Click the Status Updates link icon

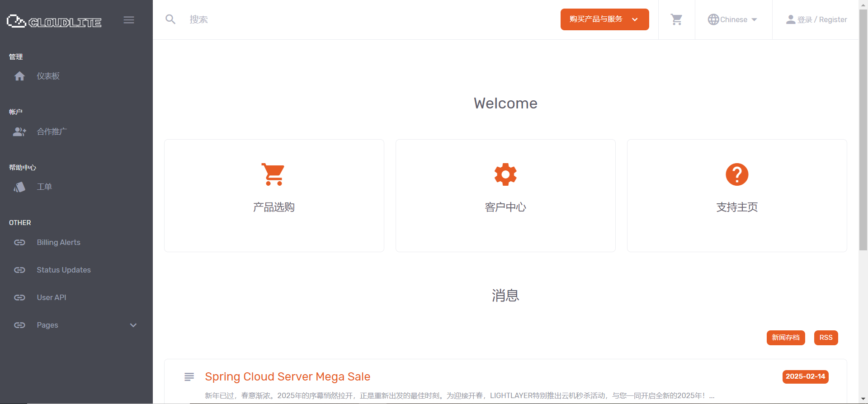point(19,270)
